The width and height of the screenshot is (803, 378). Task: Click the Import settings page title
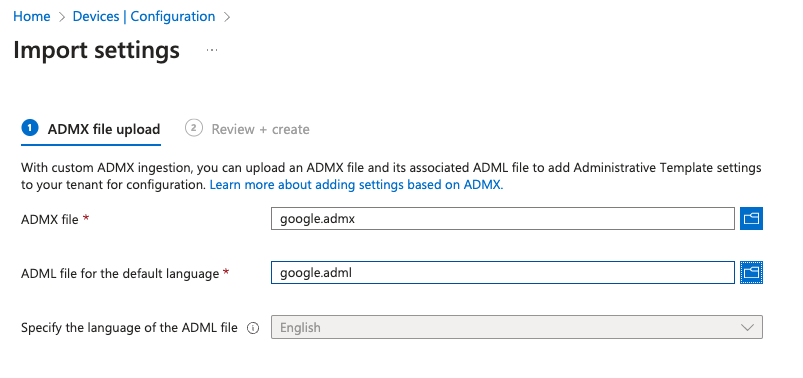point(96,50)
